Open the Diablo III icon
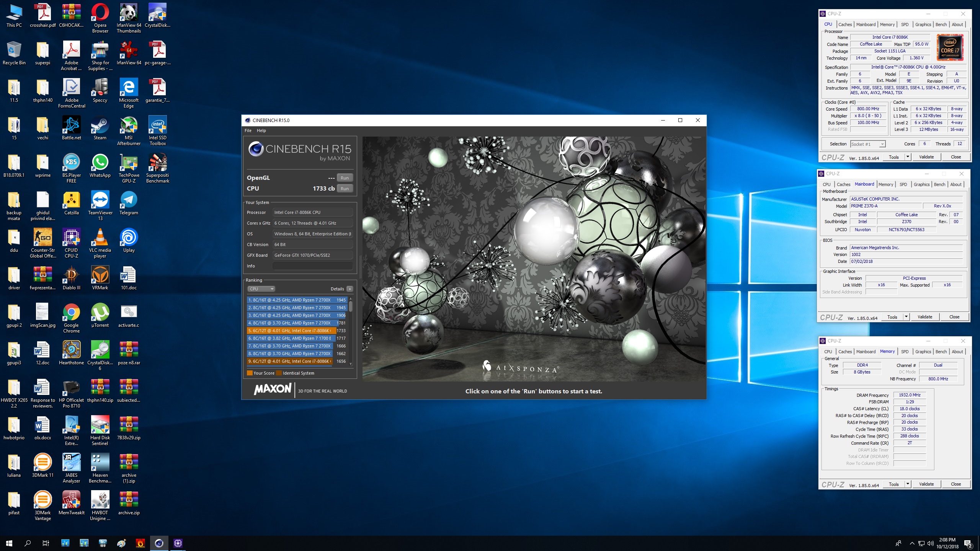This screenshot has height=551, width=980. [72, 278]
